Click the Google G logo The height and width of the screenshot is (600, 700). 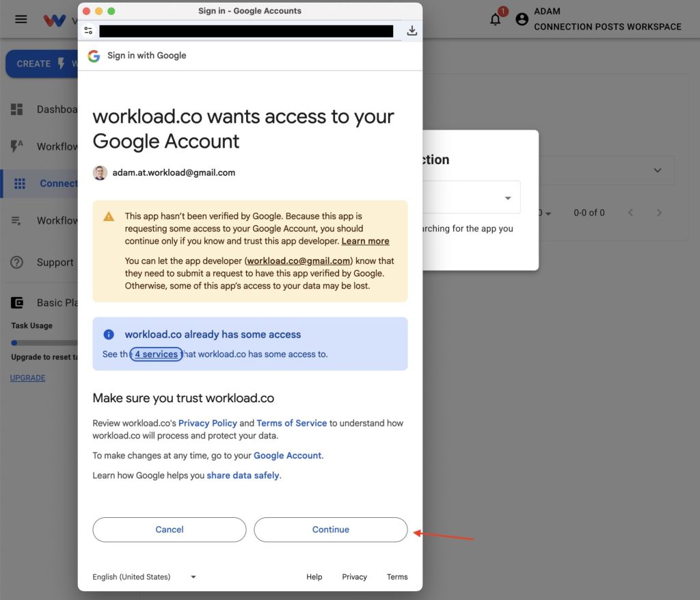point(94,56)
